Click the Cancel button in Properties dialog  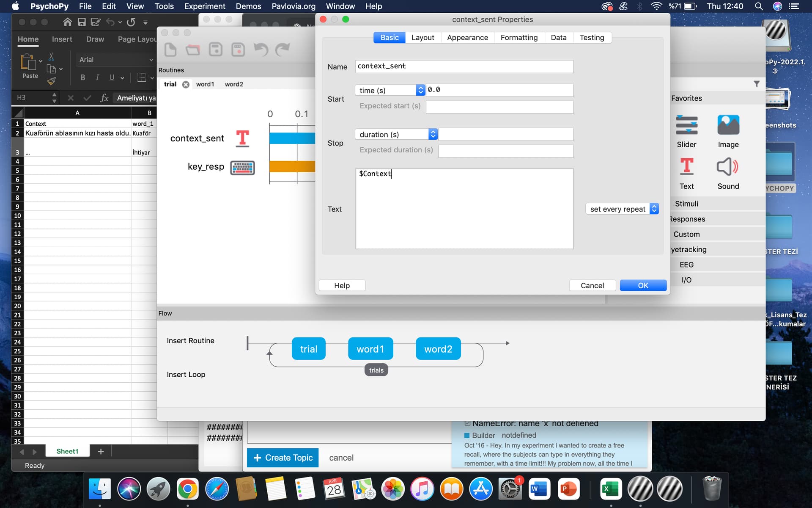(592, 285)
